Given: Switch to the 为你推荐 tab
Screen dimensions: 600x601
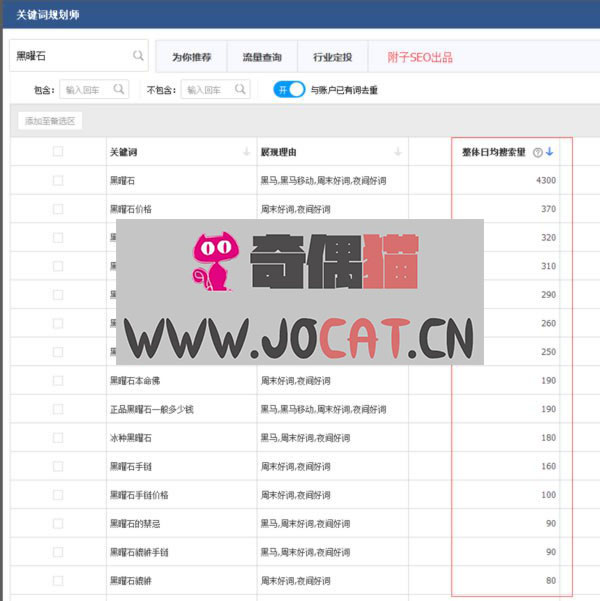Looking at the screenshot, I should [191, 57].
